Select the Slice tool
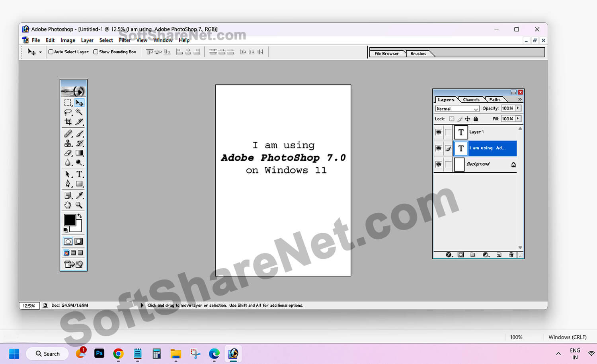 (x=79, y=122)
